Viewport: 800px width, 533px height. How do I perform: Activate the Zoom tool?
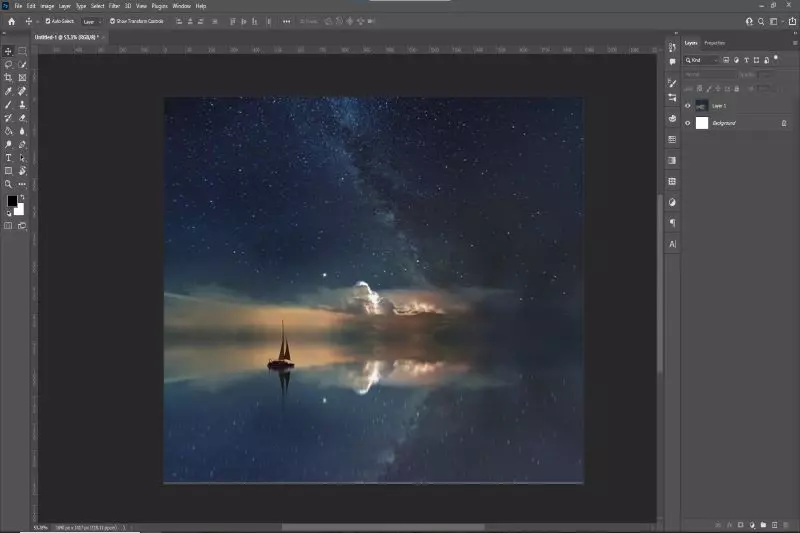click(x=9, y=184)
